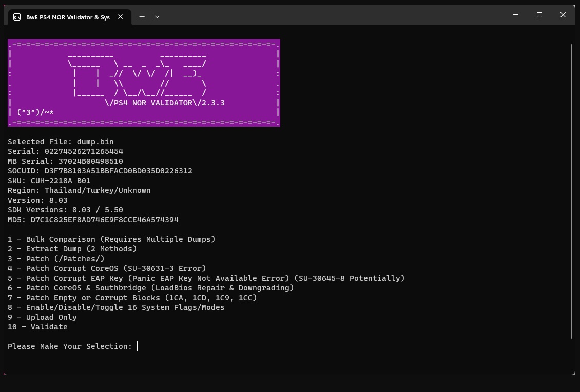Image resolution: width=580 pixels, height=392 pixels.
Task: Click the 'SDK Versions: 8.03 / 5.50' line
Action: (66, 210)
